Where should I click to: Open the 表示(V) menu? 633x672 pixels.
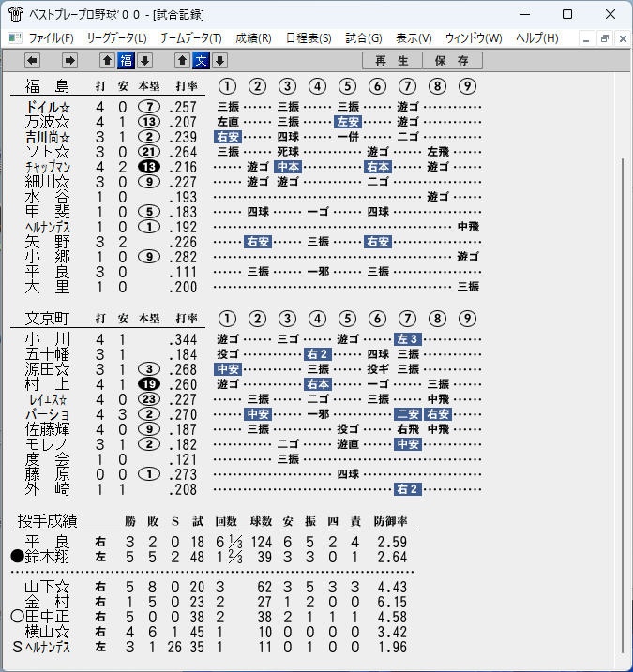(414, 38)
